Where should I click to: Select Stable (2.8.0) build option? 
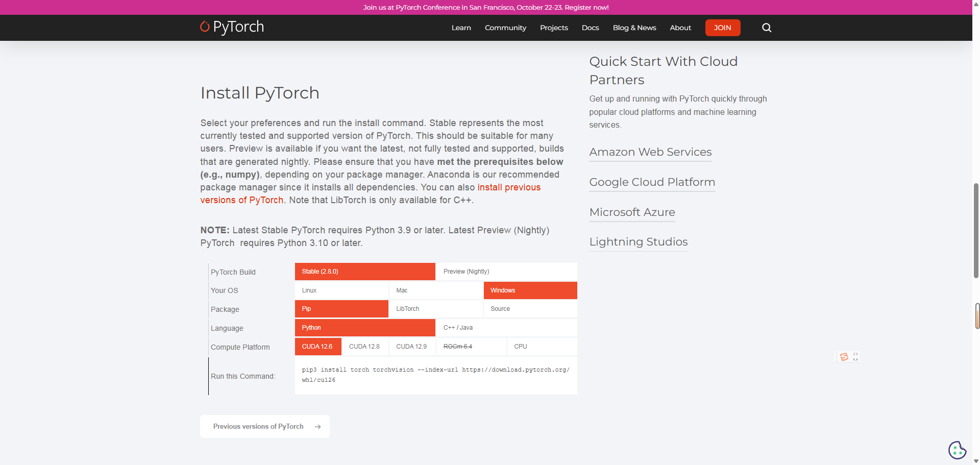pyautogui.click(x=365, y=272)
